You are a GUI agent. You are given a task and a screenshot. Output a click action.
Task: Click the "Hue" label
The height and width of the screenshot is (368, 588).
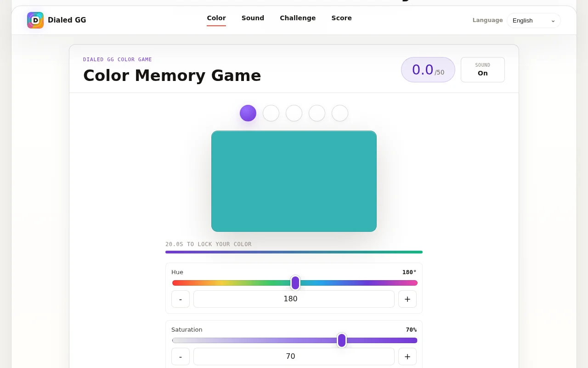[177, 272]
